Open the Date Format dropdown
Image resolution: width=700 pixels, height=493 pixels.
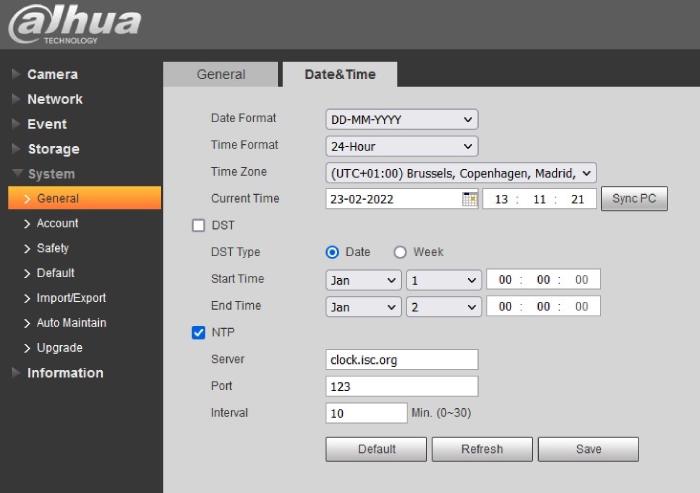(x=402, y=119)
